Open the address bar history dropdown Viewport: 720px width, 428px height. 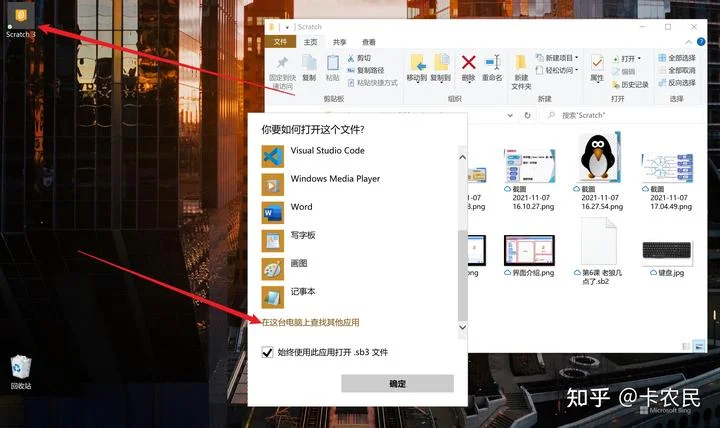pos(510,115)
